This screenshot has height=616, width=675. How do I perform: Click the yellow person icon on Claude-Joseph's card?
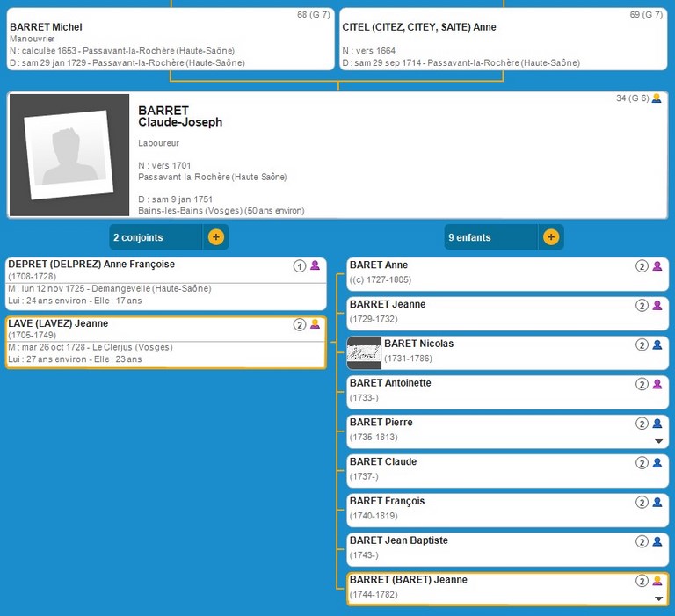656,98
